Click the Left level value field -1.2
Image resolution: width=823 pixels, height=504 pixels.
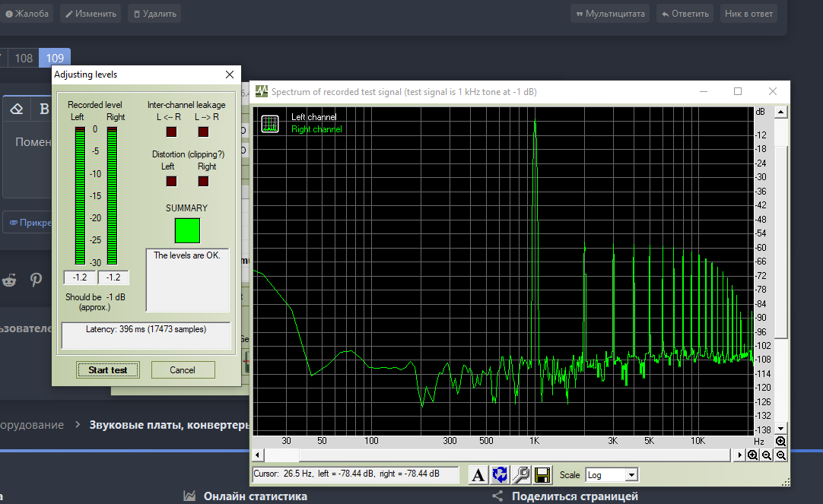(x=80, y=277)
